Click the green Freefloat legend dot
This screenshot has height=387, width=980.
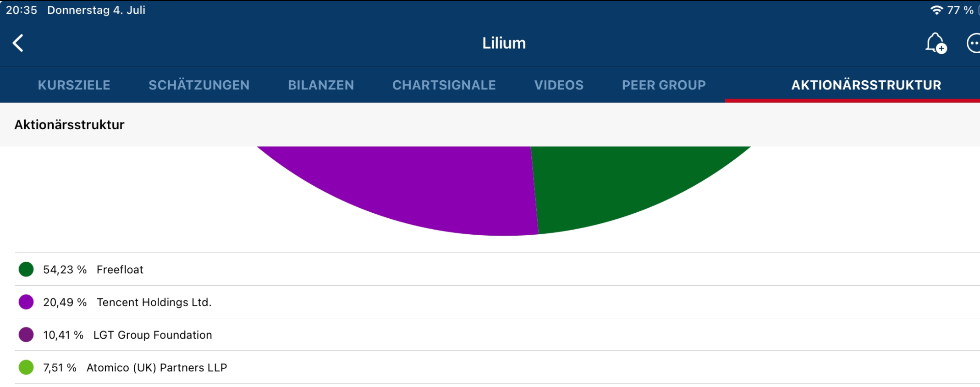[x=25, y=269]
